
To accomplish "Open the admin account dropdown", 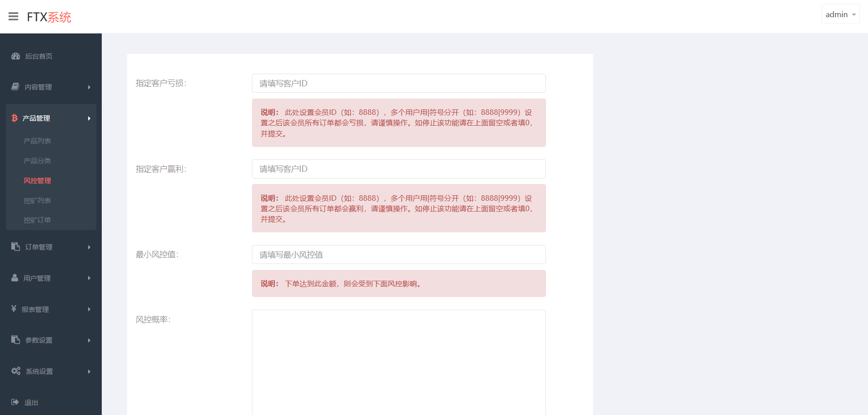I will pos(840,14).
